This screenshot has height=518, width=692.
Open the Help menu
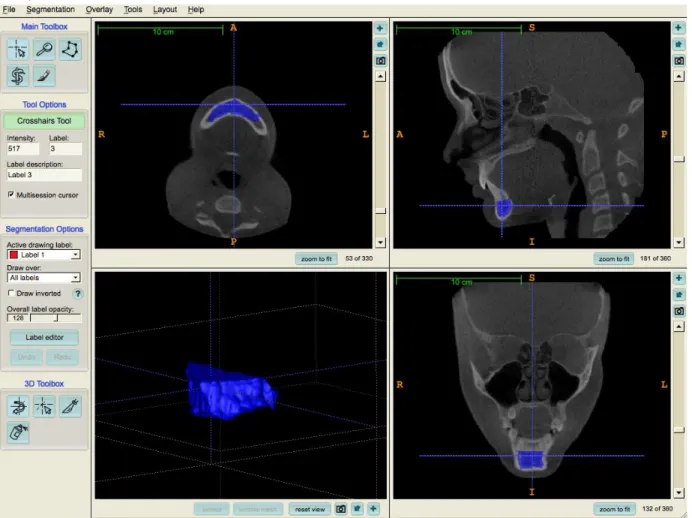pyautogui.click(x=196, y=9)
